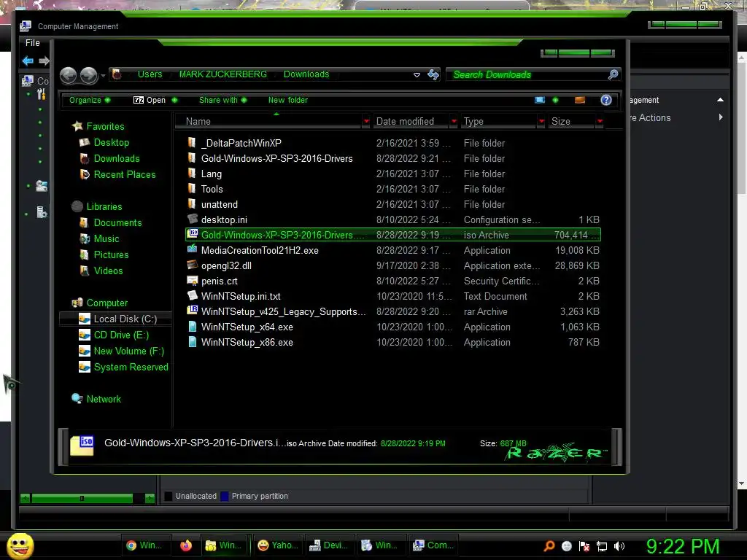Click the network tray icon
747x560 pixels.
[x=602, y=546]
